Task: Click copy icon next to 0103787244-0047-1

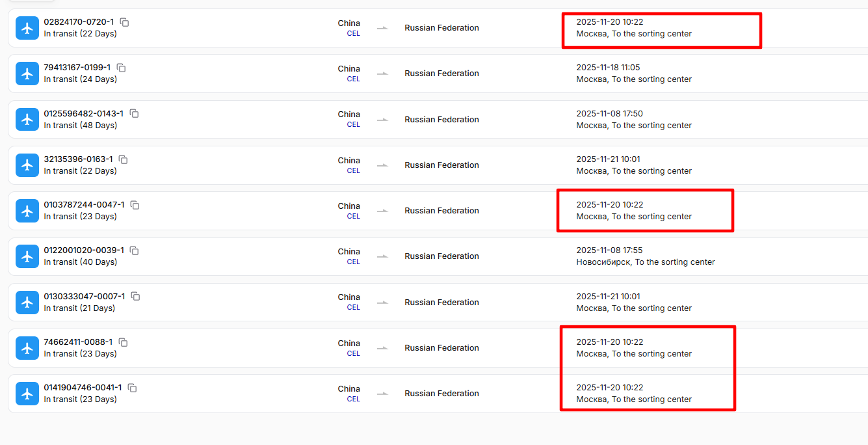Action: pyautogui.click(x=135, y=205)
